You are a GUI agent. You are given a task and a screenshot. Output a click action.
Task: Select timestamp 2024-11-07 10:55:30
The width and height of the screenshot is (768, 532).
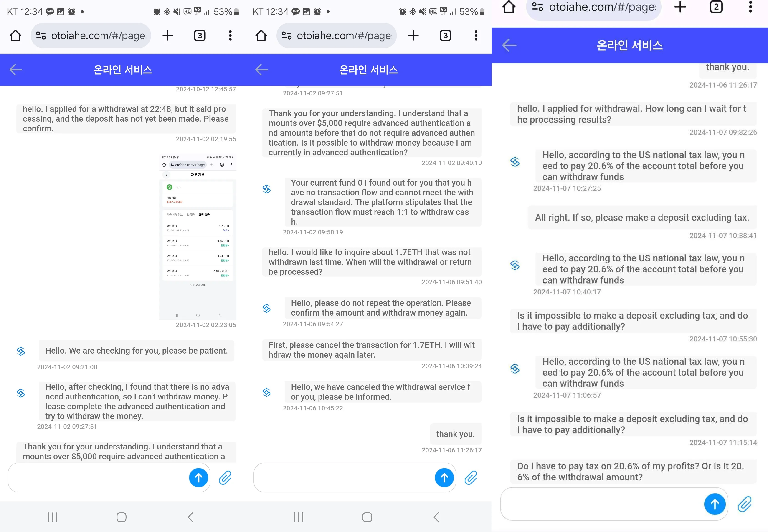(x=723, y=339)
